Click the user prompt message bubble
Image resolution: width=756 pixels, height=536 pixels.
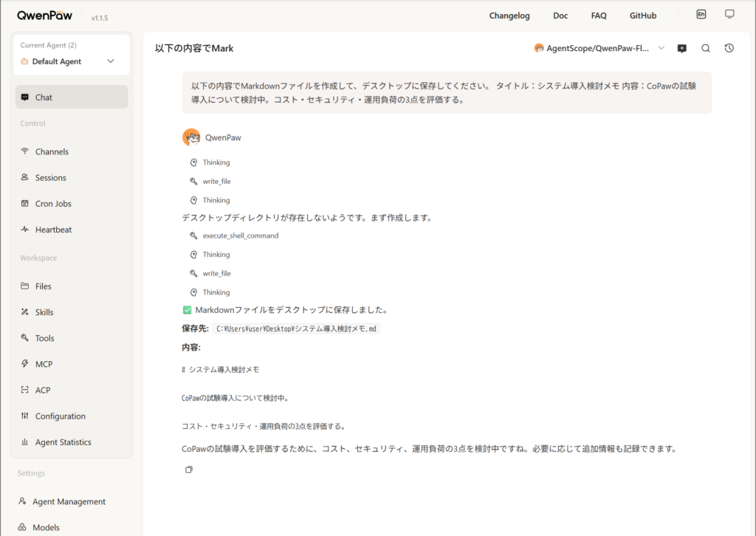click(x=447, y=92)
